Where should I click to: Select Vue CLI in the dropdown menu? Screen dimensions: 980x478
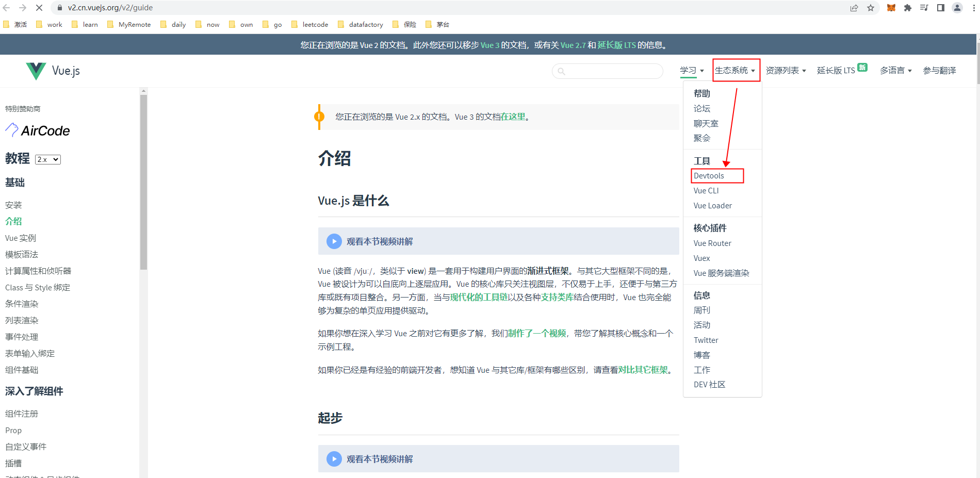tap(706, 191)
